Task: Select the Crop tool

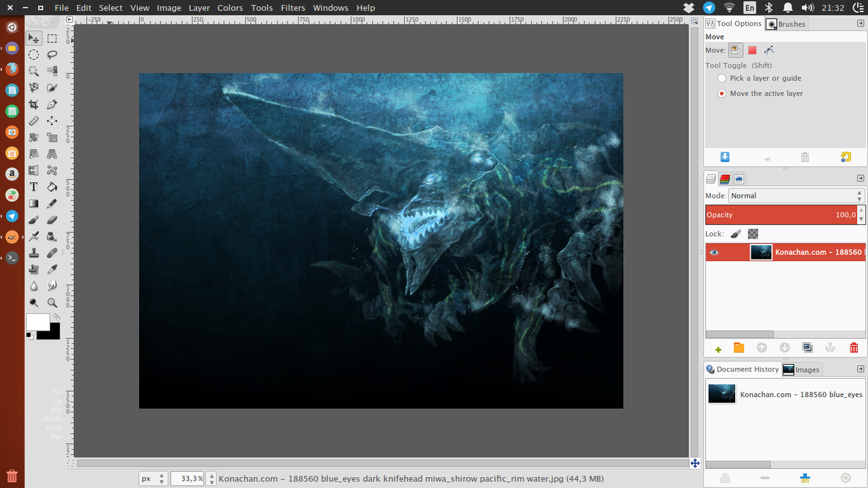Action: pyautogui.click(x=33, y=104)
